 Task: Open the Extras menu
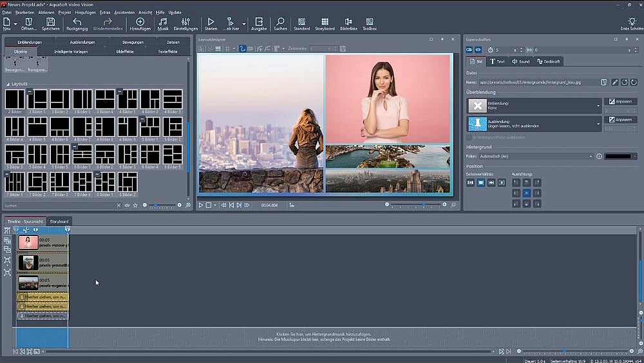(x=105, y=12)
